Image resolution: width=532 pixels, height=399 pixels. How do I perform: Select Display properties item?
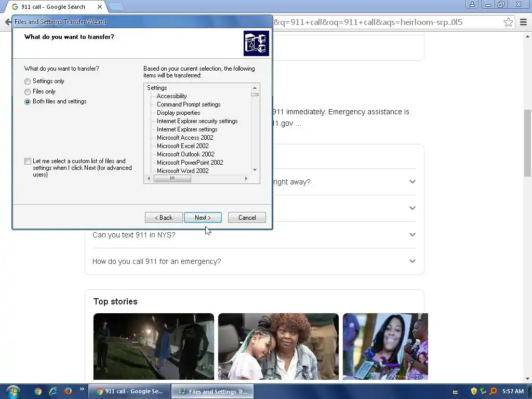click(x=179, y=113)
